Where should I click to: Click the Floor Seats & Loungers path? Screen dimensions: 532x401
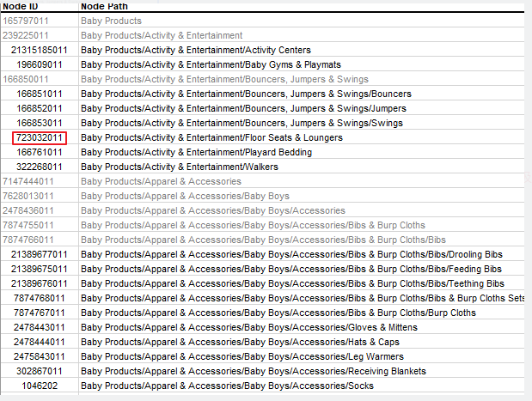pyautogui.click(x=211, y=137)
